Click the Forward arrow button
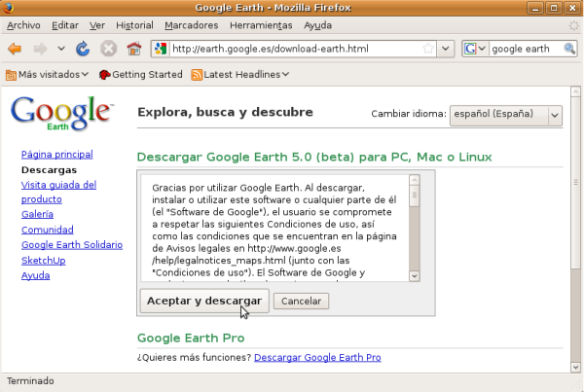 click(41, 49)
